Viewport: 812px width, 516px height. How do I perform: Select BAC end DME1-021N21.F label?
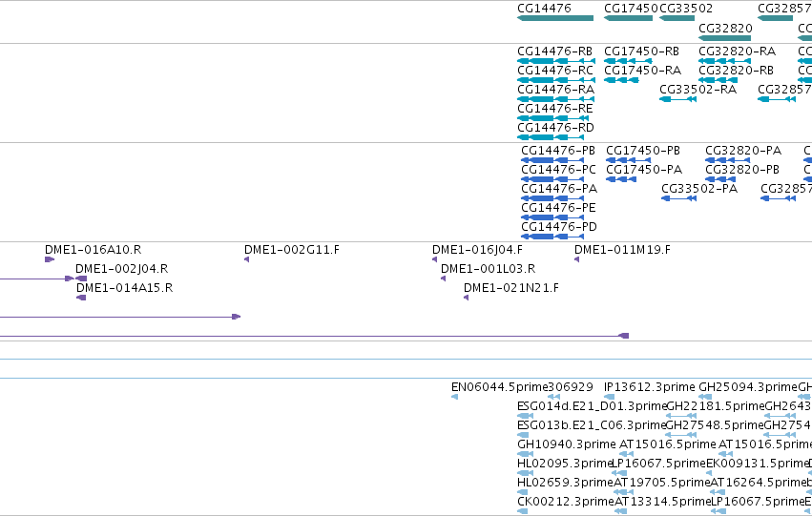(511, 288)
